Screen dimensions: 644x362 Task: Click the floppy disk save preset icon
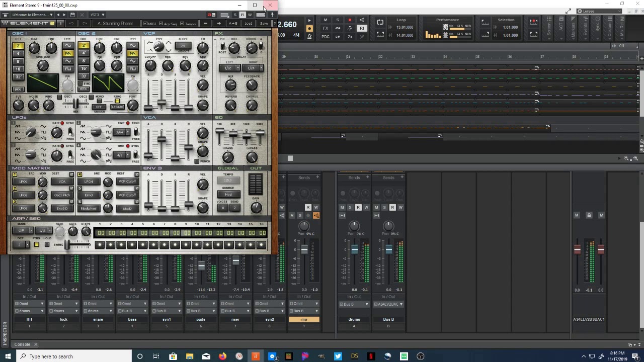[72, 15]
